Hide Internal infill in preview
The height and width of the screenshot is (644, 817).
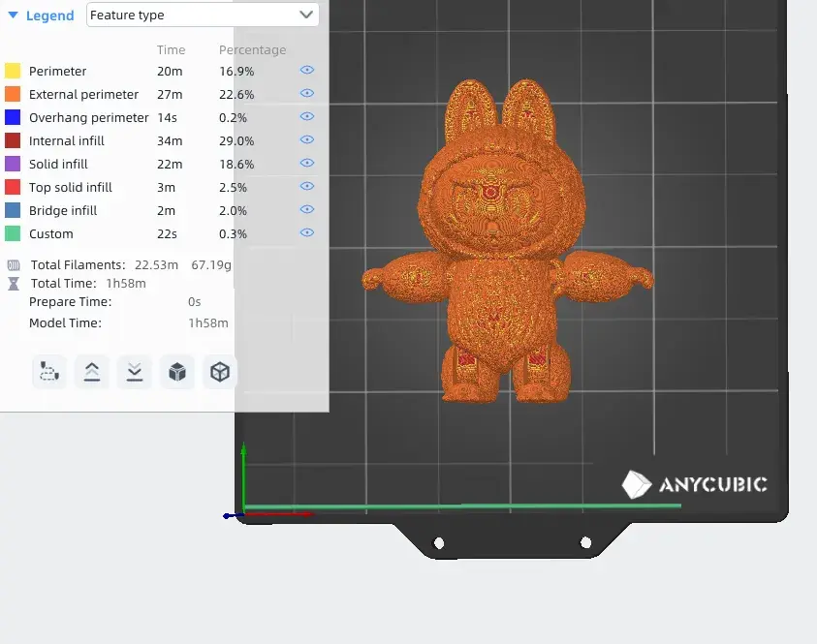[307, 140]
